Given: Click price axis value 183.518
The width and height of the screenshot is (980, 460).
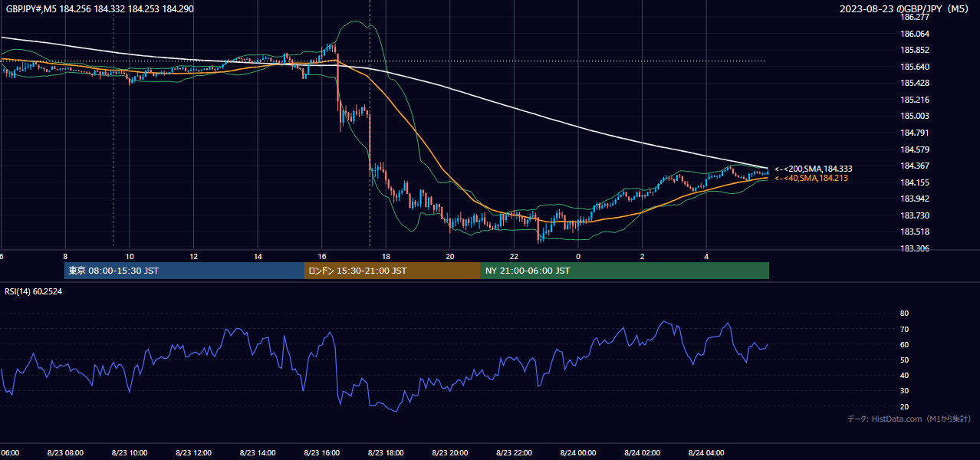Looking at the screenshot, I should click(914, 232).
